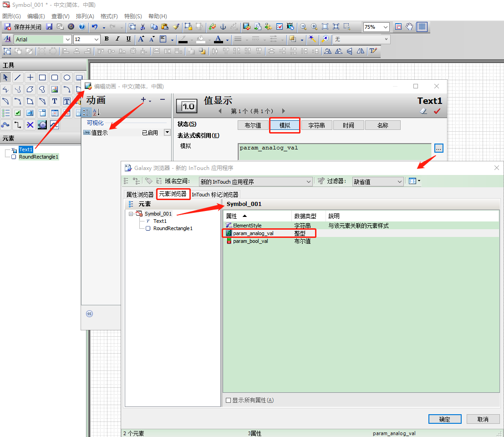Toggle the grid display icon
Screen dimensions: 504x437
(422, 27)
